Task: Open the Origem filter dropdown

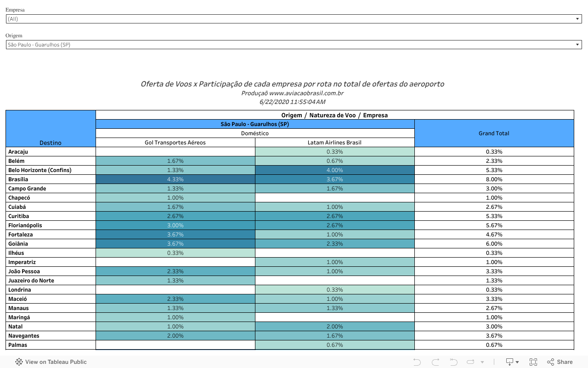Action: [294, 45]
